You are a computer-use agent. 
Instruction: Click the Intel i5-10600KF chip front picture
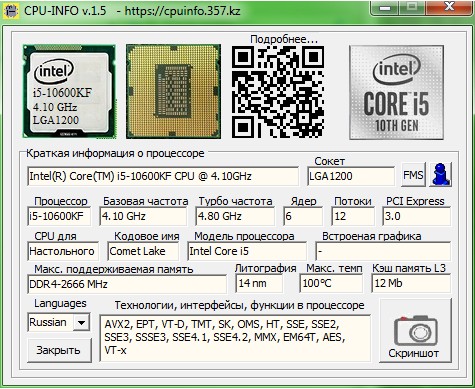pyautogui.click(x=69, y=91)
